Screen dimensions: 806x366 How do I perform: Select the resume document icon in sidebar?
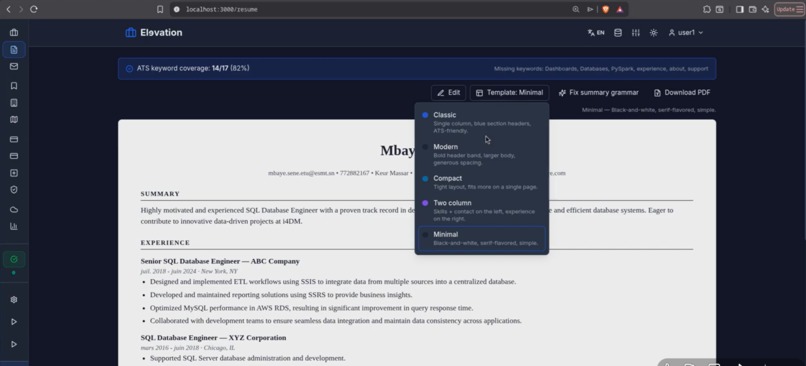(x=14, y=50)
